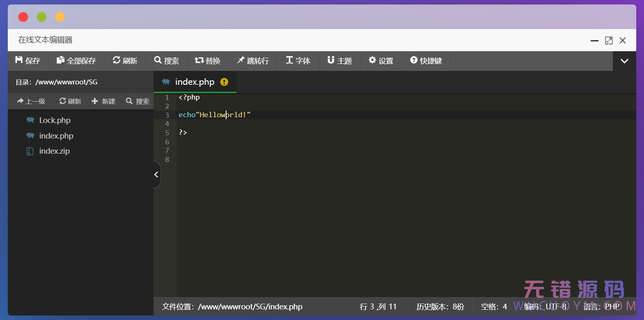Image resolution: width=644 pixels, height=320 pixels.
Task: Switch to the index.php editor tab
Action: point(195,82)
